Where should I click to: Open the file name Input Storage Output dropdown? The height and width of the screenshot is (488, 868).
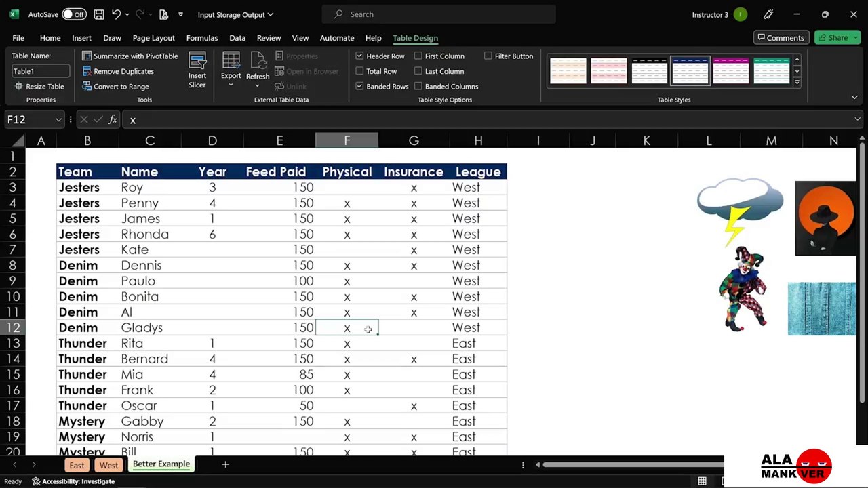click(x=235, y=14)
